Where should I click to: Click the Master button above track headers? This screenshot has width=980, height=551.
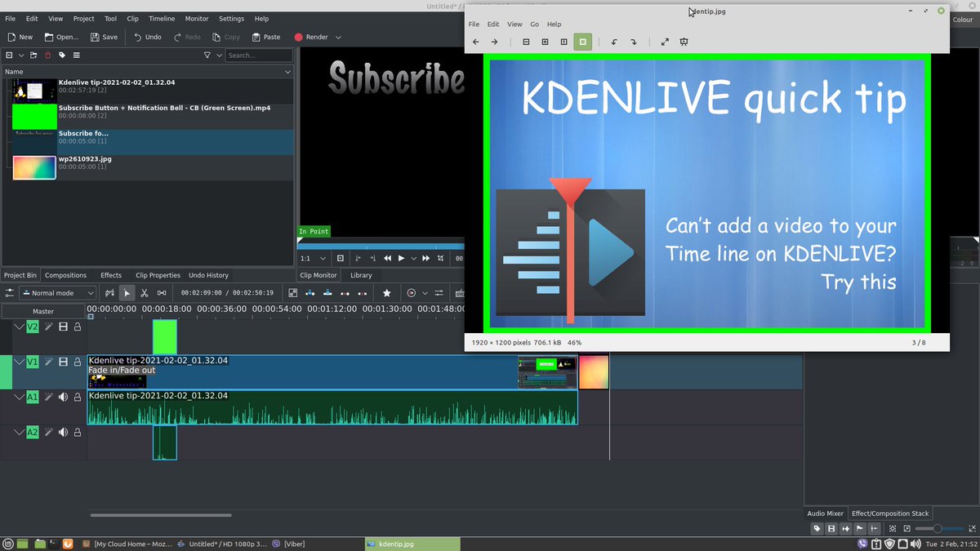pos(43,311)
